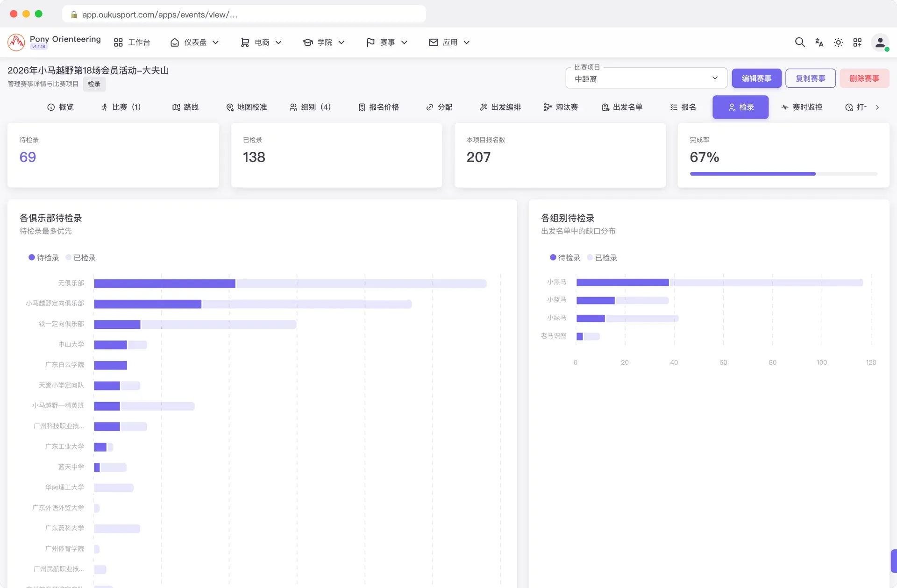Open the 比赛项目 中距离 dropdown

pyautogui.click(x=646, y=78)
